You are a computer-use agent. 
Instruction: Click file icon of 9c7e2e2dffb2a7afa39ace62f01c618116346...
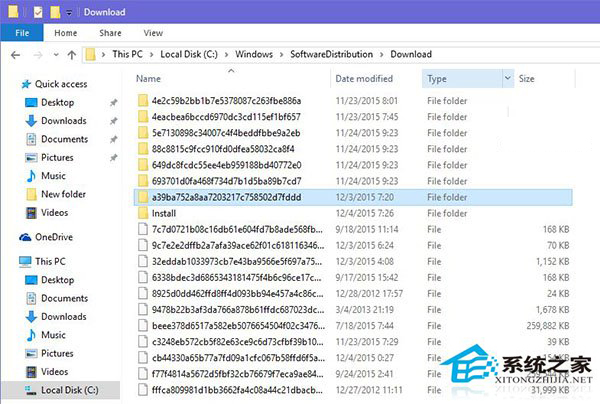click(143, 245)
